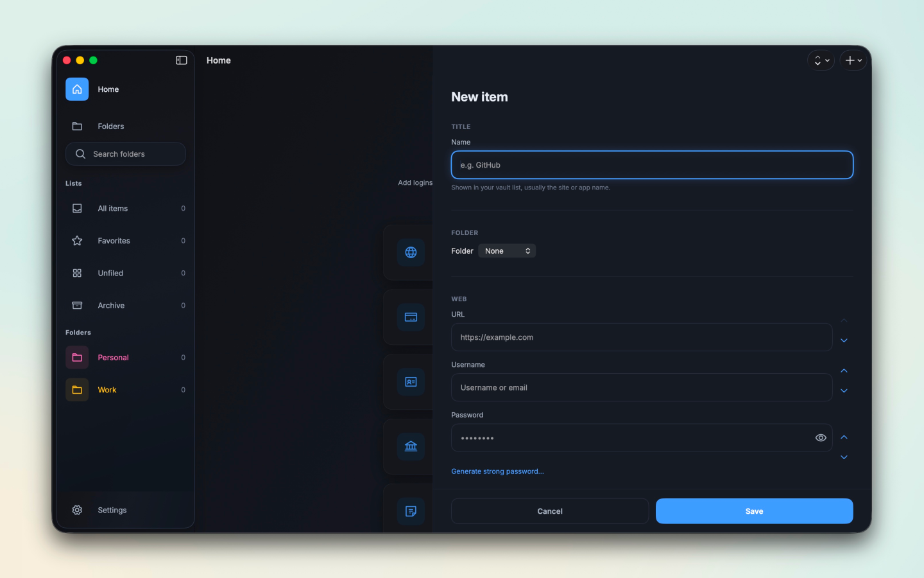Screen dimensions: 924x578
Task: Open Home in the sidebar
Action: coord(125,89)
